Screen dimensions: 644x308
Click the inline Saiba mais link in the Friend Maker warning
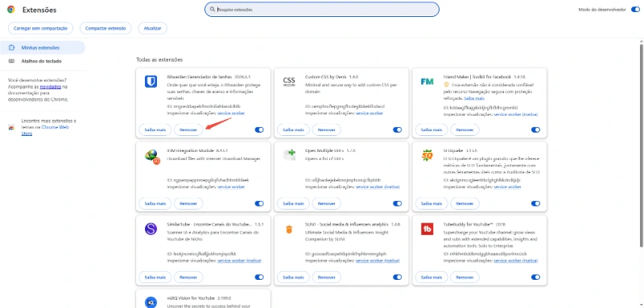[474, 98]
